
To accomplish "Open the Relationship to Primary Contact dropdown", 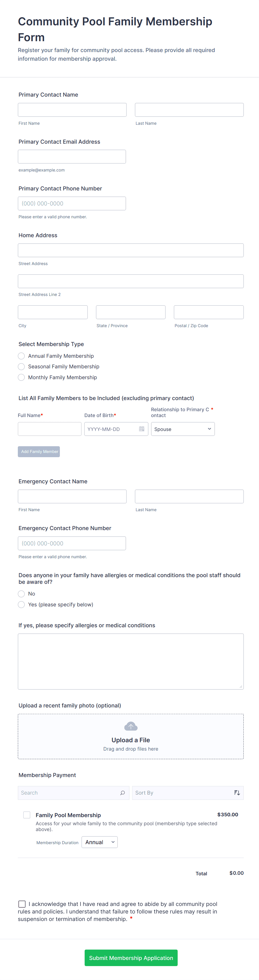I will [x=183, y=429].
